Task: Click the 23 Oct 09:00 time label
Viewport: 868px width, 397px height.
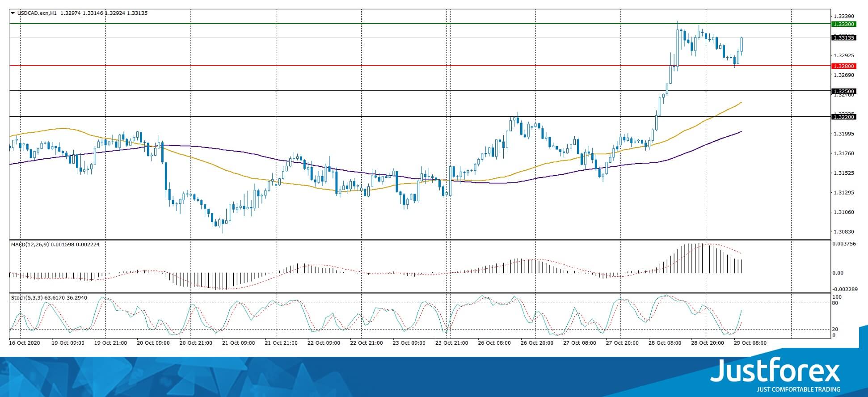Action: click(x=409, y=343)
